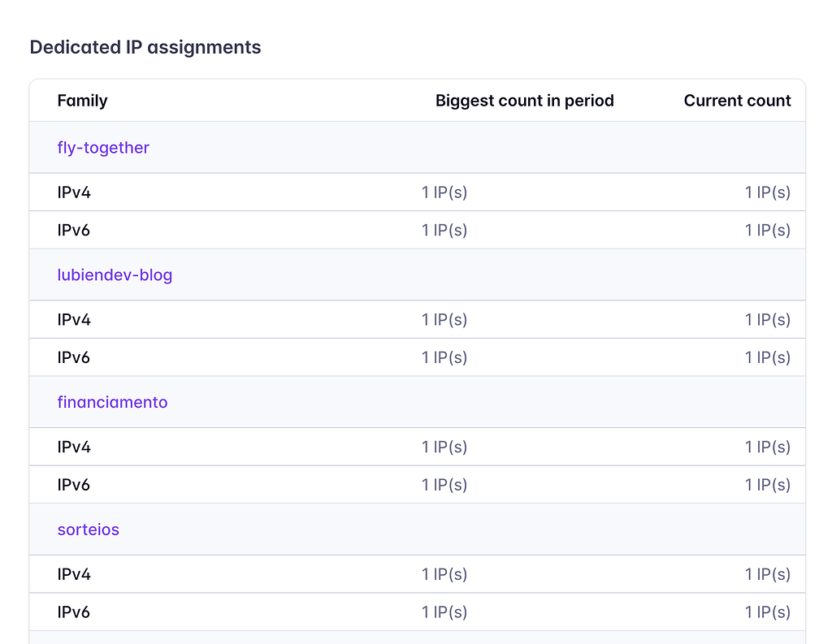Click IPv6 biggest count for fly-together
832x644 pixels.
[x=444, y=231]
